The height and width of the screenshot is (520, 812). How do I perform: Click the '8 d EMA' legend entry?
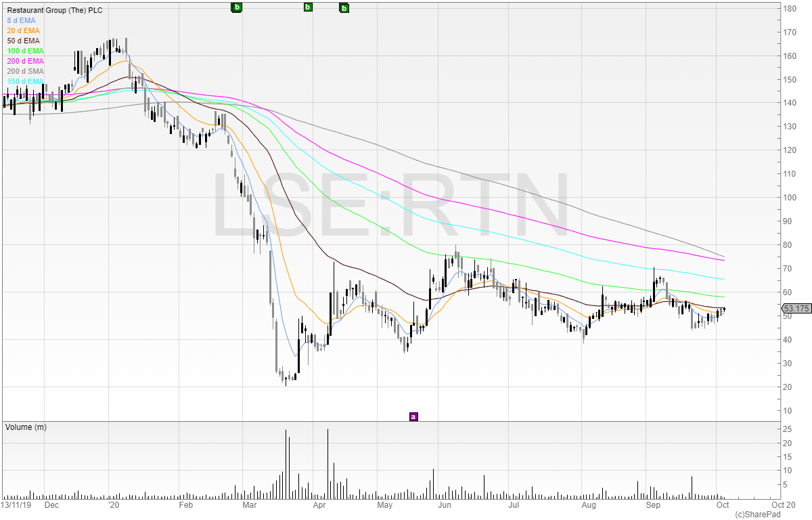pyautogui.click(x=21, y=21)
